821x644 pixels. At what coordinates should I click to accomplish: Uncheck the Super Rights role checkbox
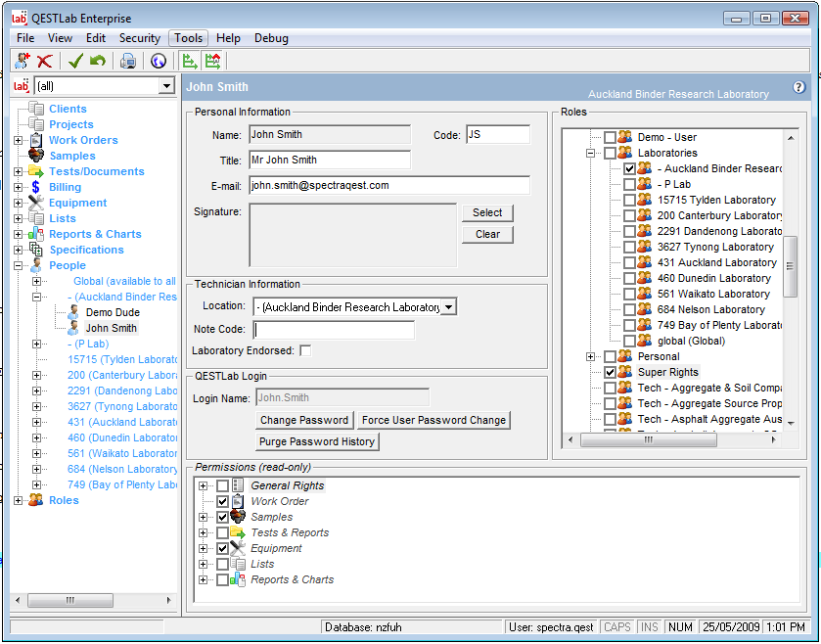tap(610, 372)
